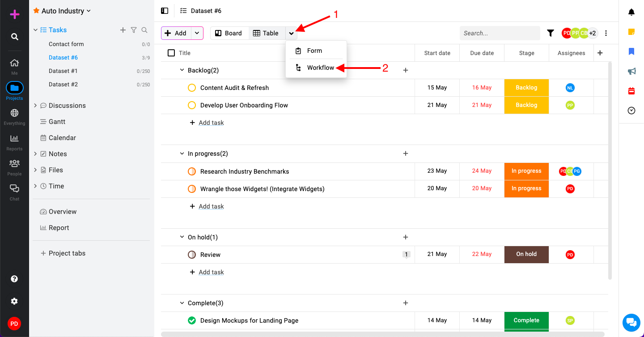Toggle the views dropdown chevron next to Table
This screenshot has width=644, height=337.
click(292, 33)
